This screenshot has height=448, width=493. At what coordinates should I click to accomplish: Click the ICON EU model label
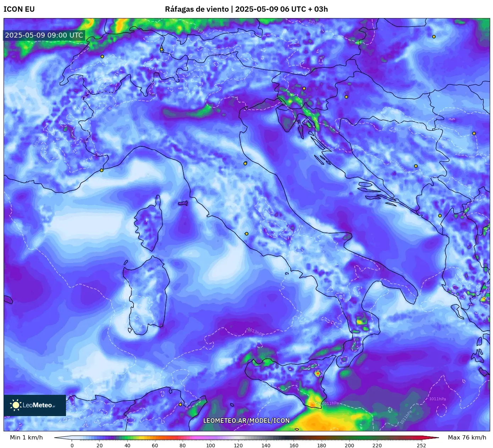[x=19, y=9]
